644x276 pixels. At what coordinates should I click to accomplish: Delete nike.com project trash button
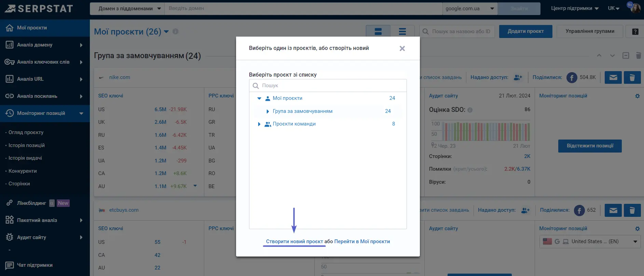[x=632, y=78]
